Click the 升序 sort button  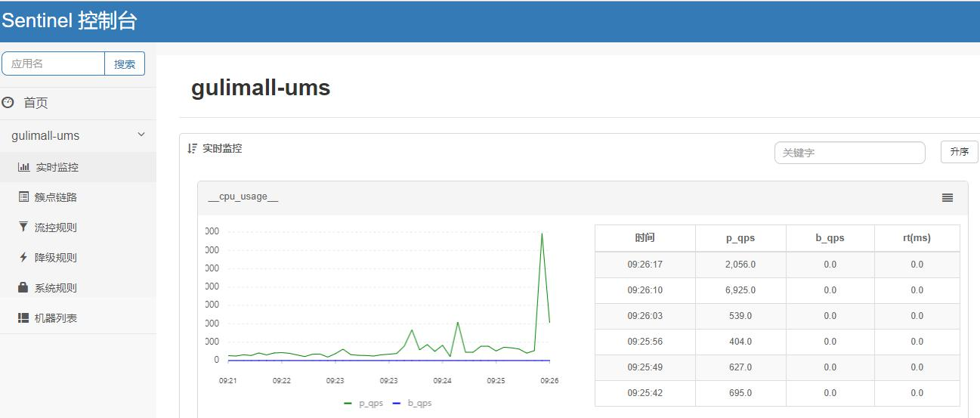coord(960,152)
